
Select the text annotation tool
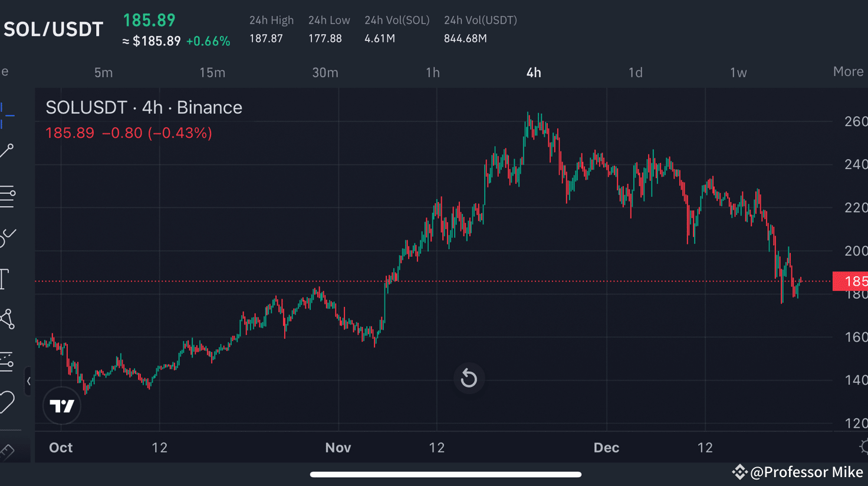coord(5,279)
